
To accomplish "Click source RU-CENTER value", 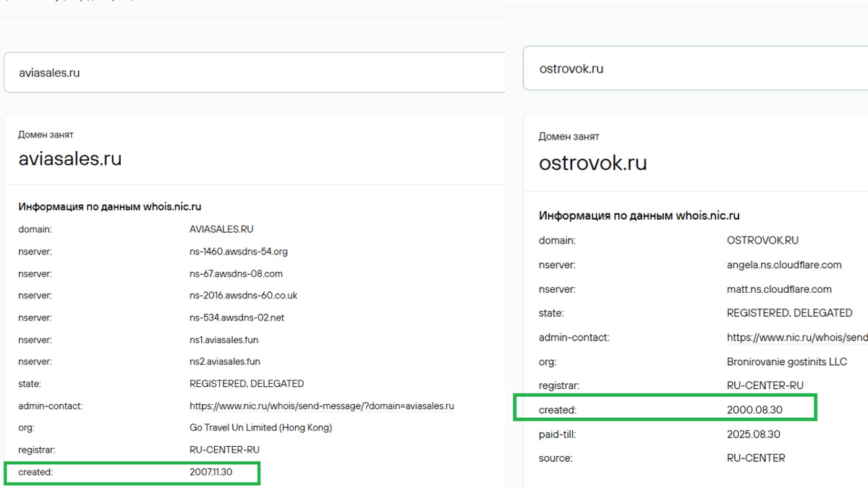I will pos(756,458).
